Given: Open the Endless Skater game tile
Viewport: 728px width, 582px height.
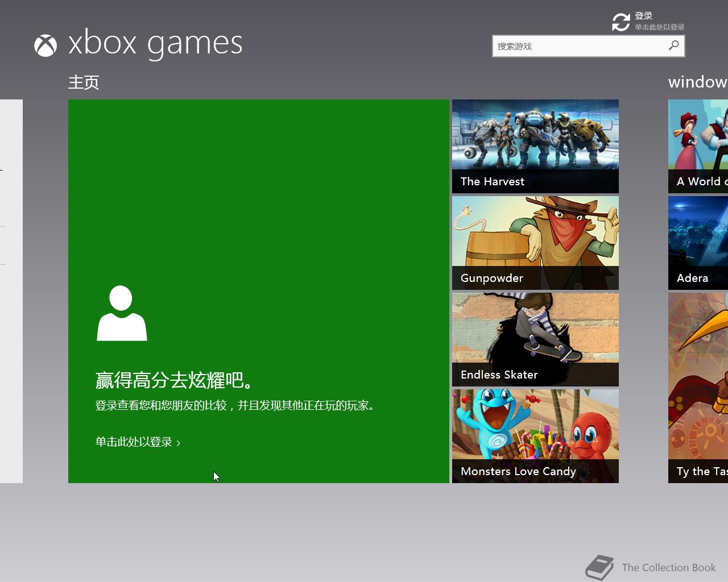Looking at the screenshot, I should [535, 339].
